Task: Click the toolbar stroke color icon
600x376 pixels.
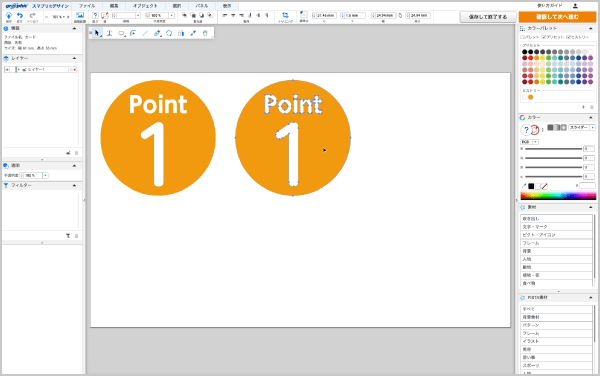Action: click(x=104, y=15)
